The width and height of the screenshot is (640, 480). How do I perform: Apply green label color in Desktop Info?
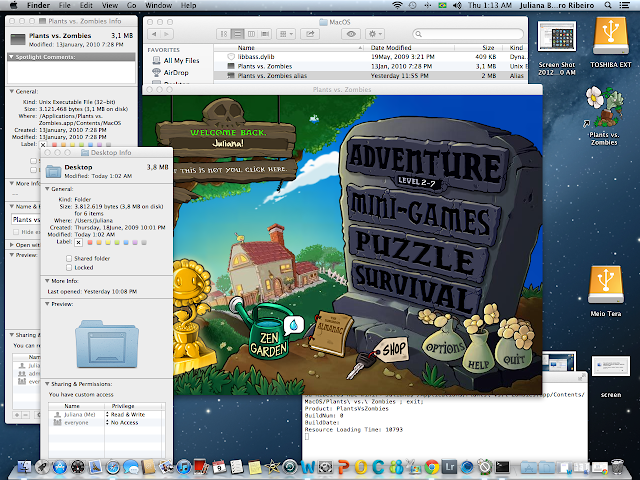click(x=117, y=242)
